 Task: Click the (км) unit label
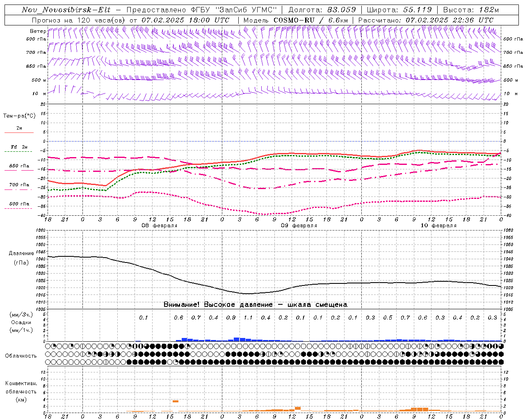(21, 399)
